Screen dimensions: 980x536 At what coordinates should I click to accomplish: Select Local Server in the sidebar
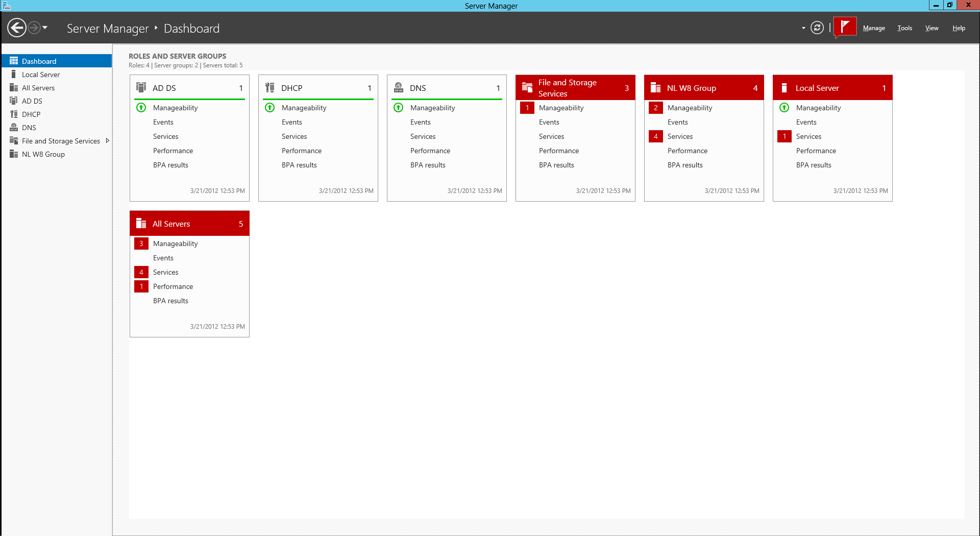[41, 75]
